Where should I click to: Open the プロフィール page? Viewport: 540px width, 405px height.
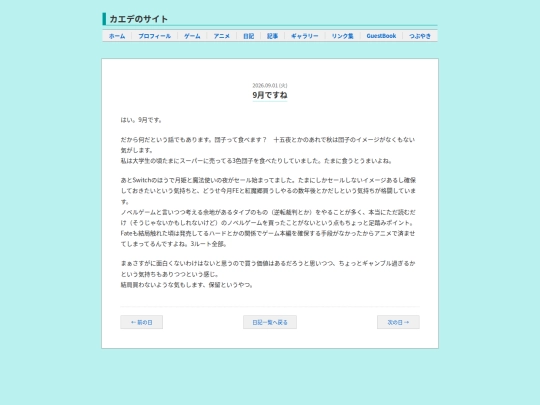click(x=154, y=36)
